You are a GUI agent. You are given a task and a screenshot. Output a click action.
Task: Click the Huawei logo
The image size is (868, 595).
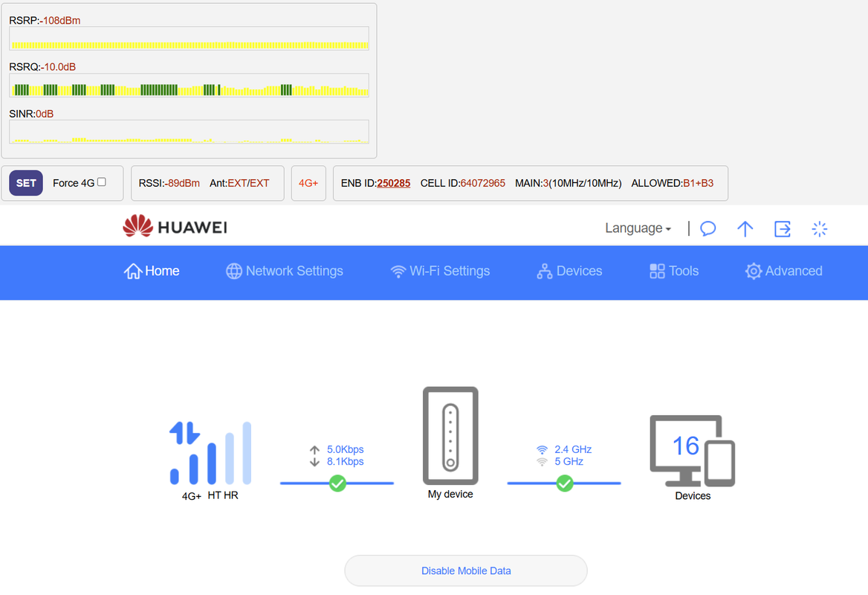[x=175, y=226]
